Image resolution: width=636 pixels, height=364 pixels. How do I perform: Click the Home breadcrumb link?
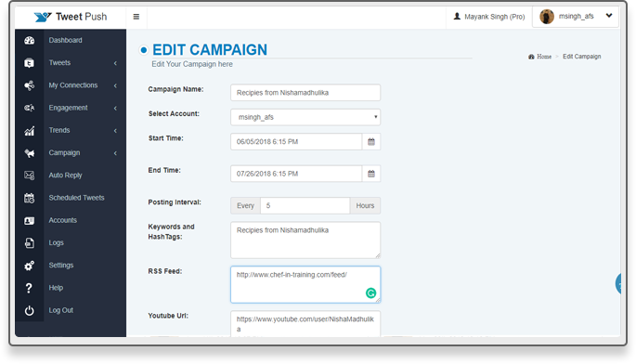[x=544, y=57]
